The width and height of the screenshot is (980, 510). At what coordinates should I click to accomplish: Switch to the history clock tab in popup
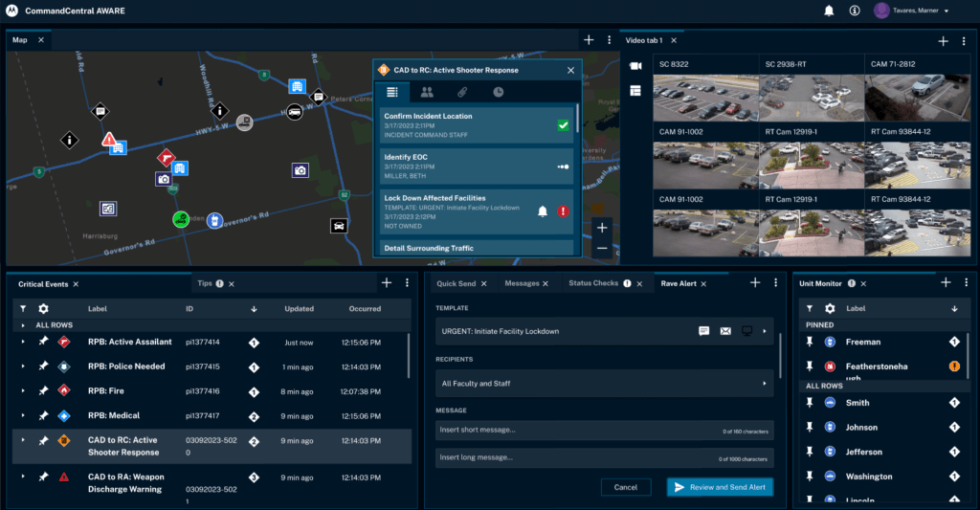click(x=498, y=92)
